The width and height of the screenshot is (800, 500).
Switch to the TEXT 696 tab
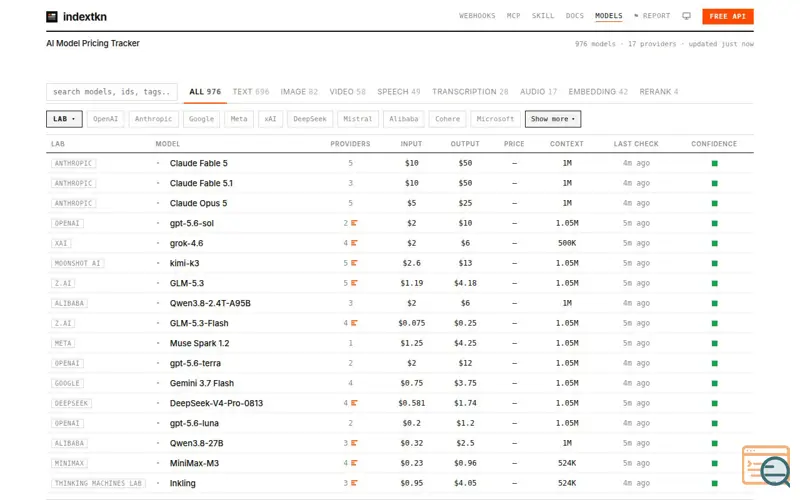coord(251,92)
